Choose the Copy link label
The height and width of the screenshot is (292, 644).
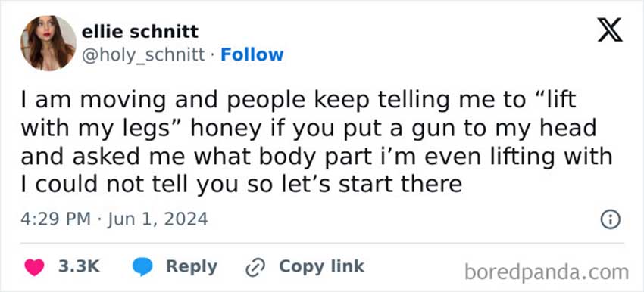pos(321,266)
